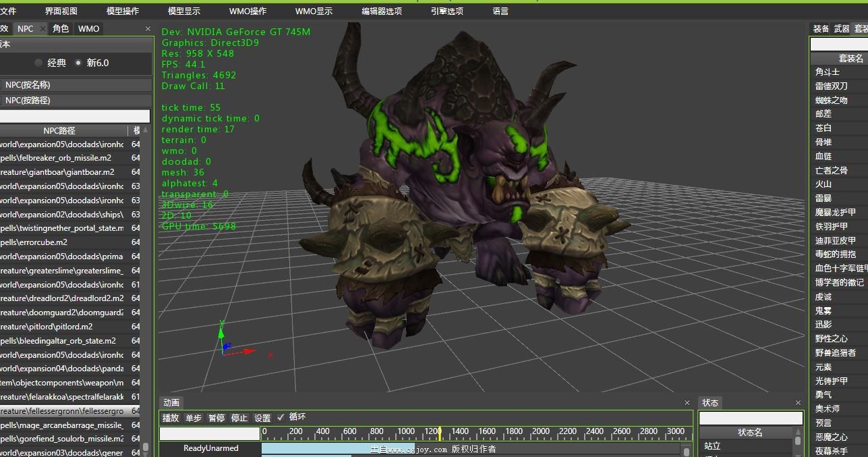Switch to the 角色 character tab
Image resolution: width=868 pixels, height=457 pixels.
(x=61, y=28)
